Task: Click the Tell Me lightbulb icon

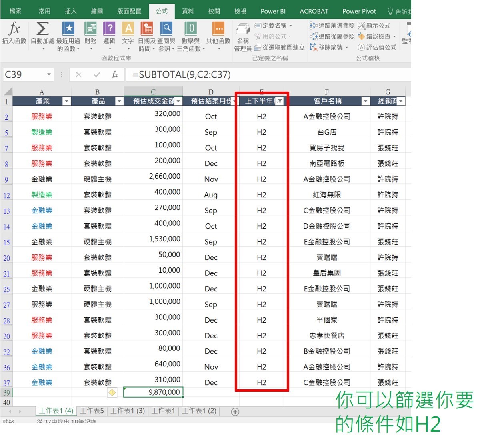Action: (390, 11)
